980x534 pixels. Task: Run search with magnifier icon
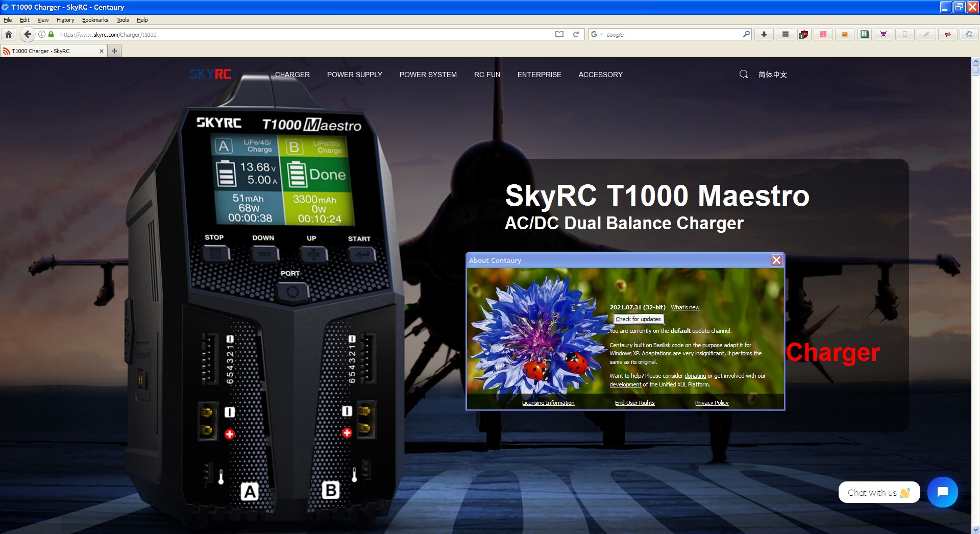point(746,34)
